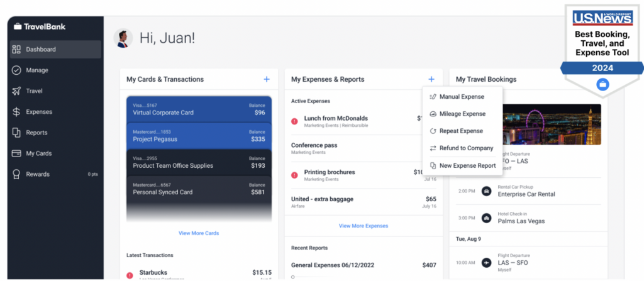Click the Manage checkmark circle icon
This screenshot has height=281, width=644.
coord(16,70)
